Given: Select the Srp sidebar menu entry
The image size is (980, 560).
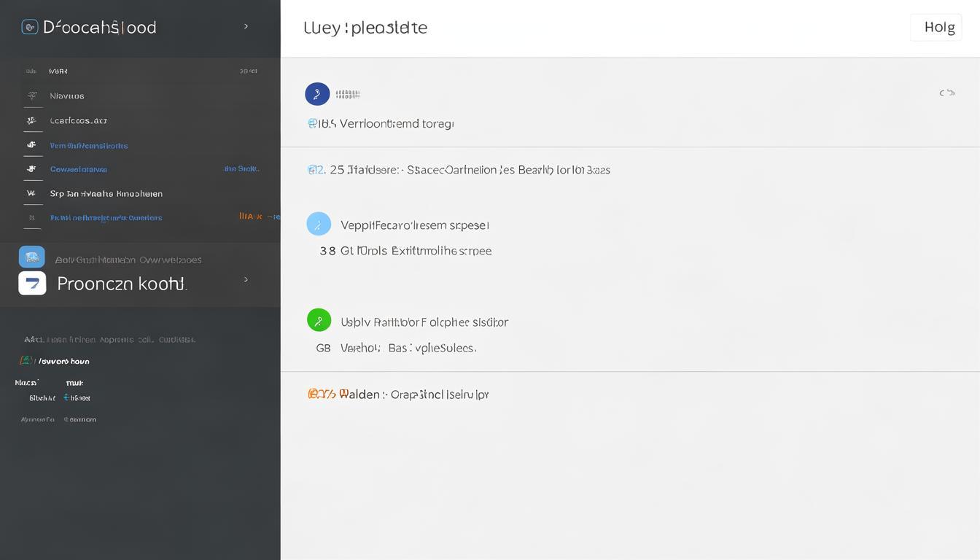Looking at the screenshot, I should click(x=106, y=194).
